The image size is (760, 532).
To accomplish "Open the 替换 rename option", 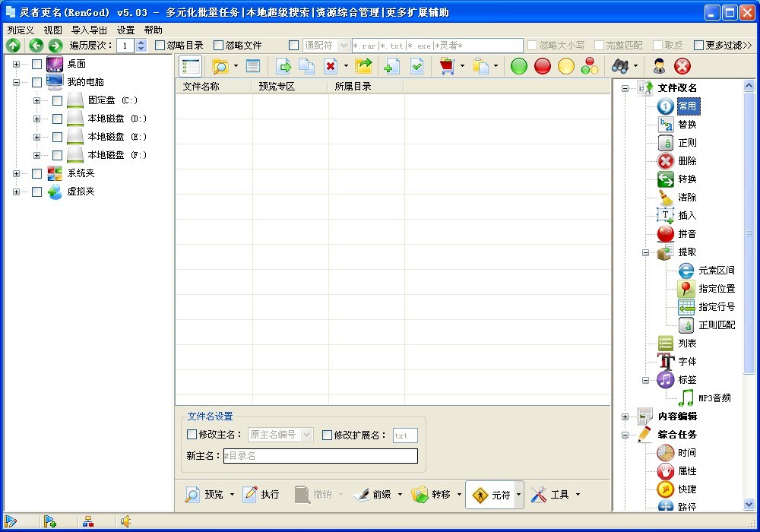I will click(x=686, y=125).
